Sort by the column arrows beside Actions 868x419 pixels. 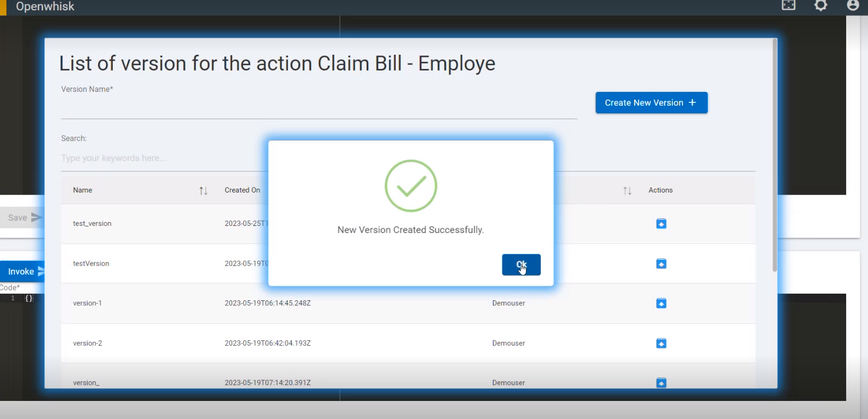click(627, 190)
